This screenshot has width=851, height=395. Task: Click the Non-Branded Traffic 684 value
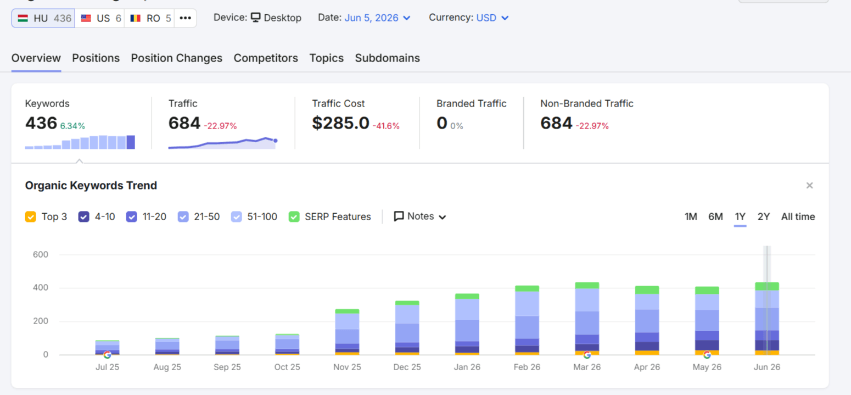[556, 123]
